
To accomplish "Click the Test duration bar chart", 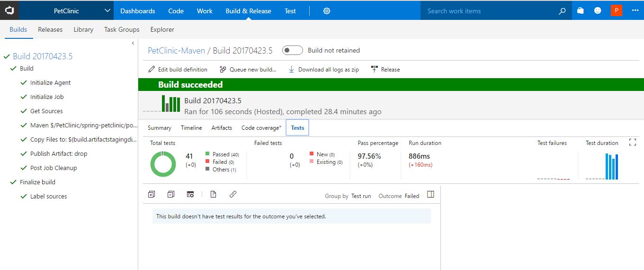I will click(602, 166).
